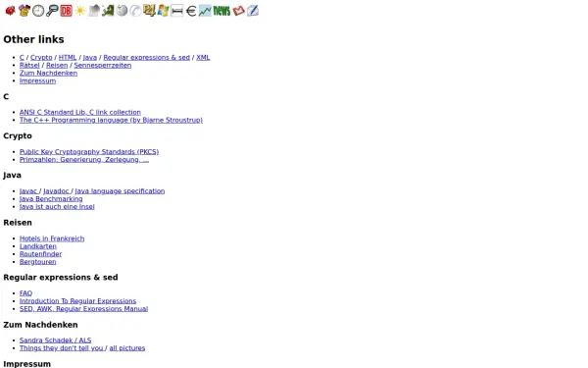Open The C++ Programming language link
The image size is (588, 368).
coord(111,120)
